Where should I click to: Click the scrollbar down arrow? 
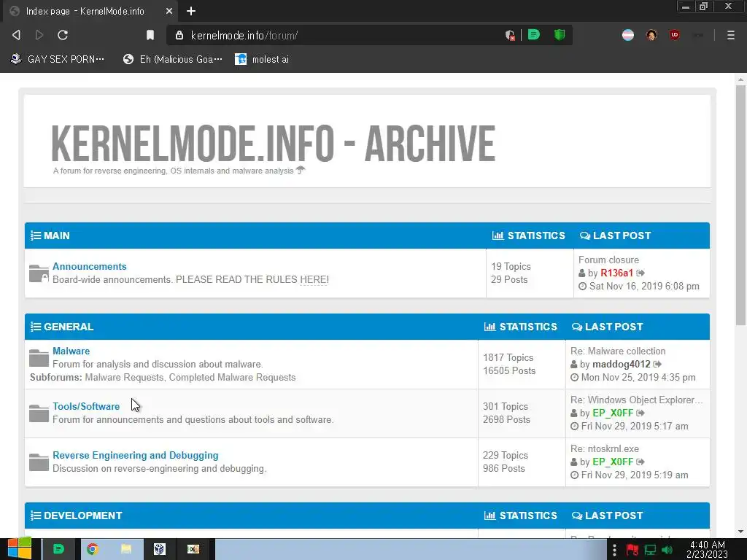pos(740,532)
